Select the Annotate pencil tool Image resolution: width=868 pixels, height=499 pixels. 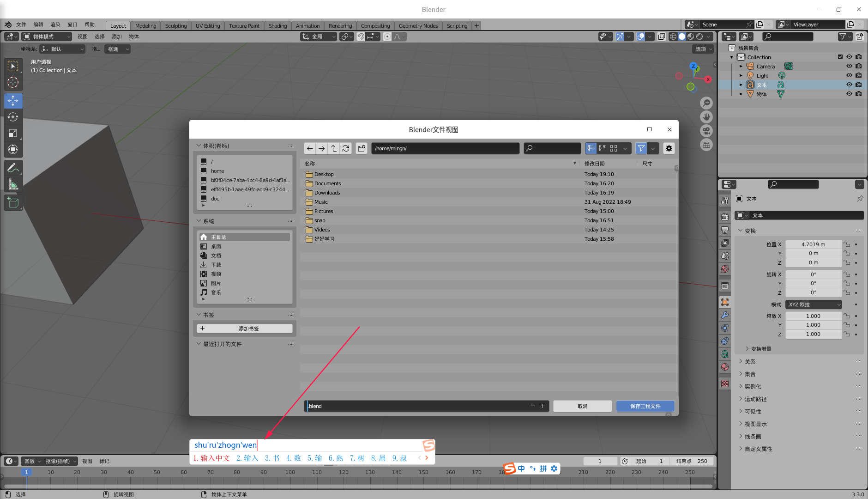click(13, 168)
